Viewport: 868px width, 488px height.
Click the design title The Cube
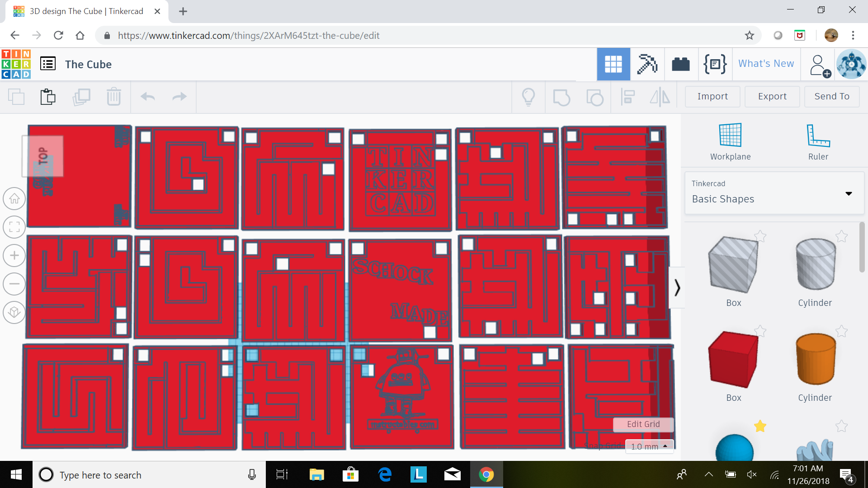pyautogui.click(x=88, y=64)
